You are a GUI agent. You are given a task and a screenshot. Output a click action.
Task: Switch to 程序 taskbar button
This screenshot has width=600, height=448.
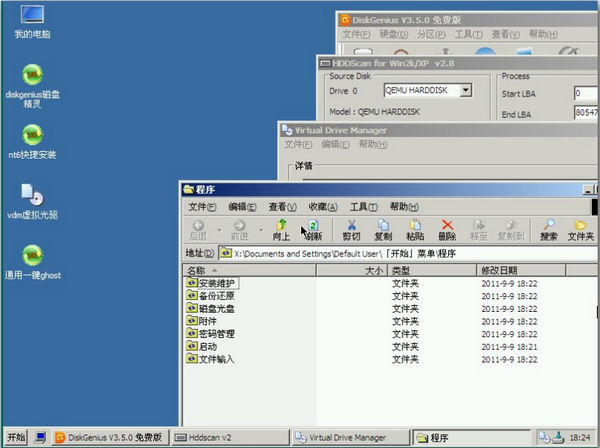(471, 437)
